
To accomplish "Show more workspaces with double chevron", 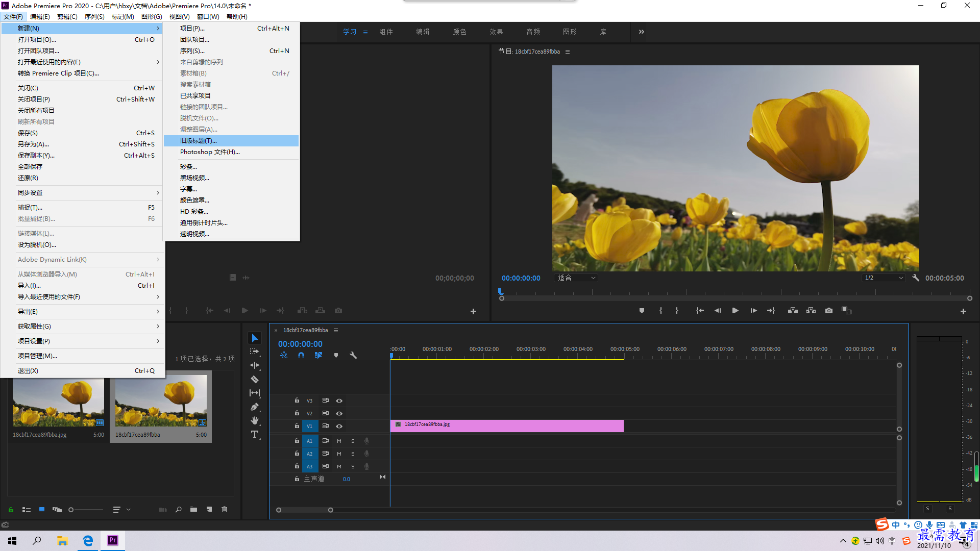I will pos(642,32).
